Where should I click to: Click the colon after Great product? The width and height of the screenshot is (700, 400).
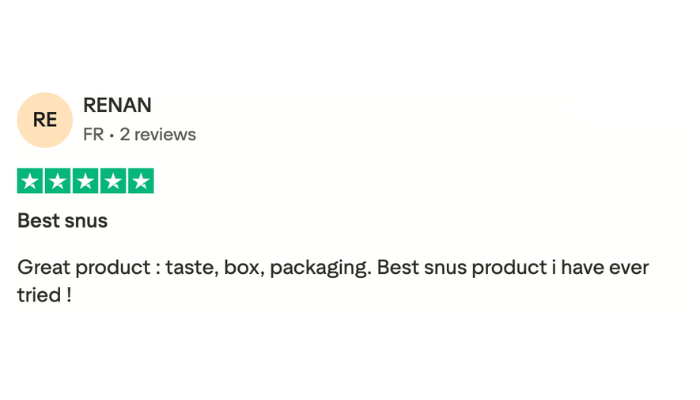(x=158, y=270)
